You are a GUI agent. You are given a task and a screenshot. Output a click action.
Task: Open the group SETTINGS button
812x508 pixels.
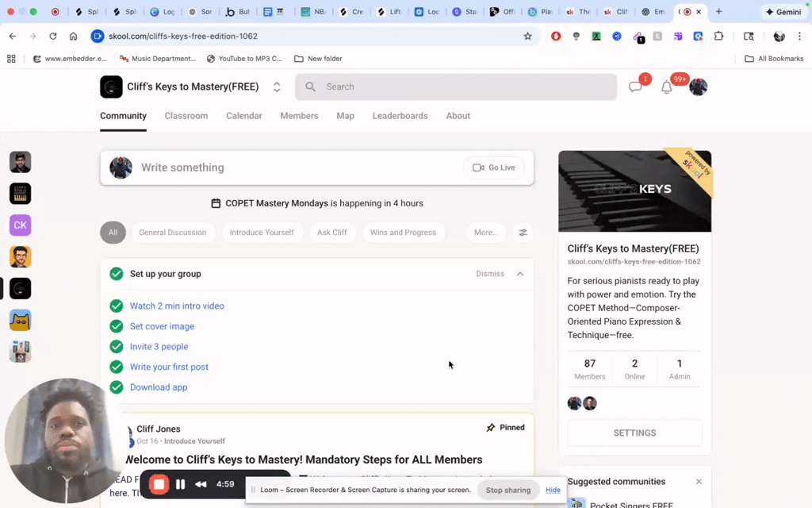click(635, 433)
